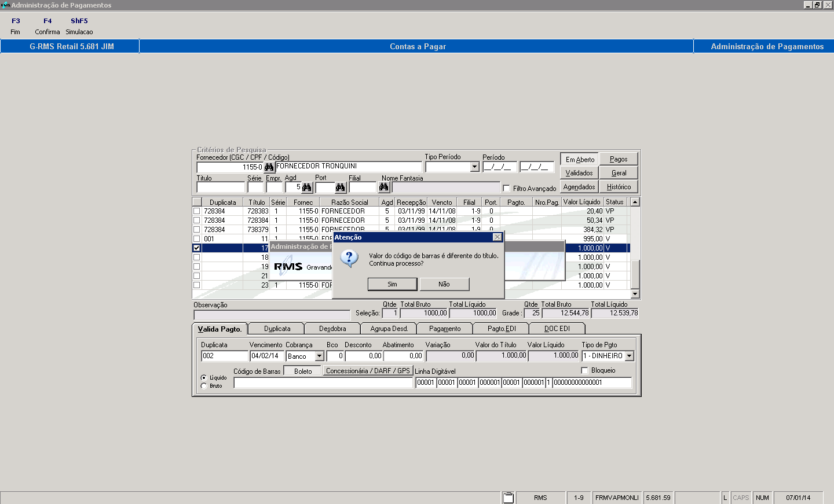Switch to the Valida Pagto. tab
Screen dimensions: 834x504
(220, 329)
